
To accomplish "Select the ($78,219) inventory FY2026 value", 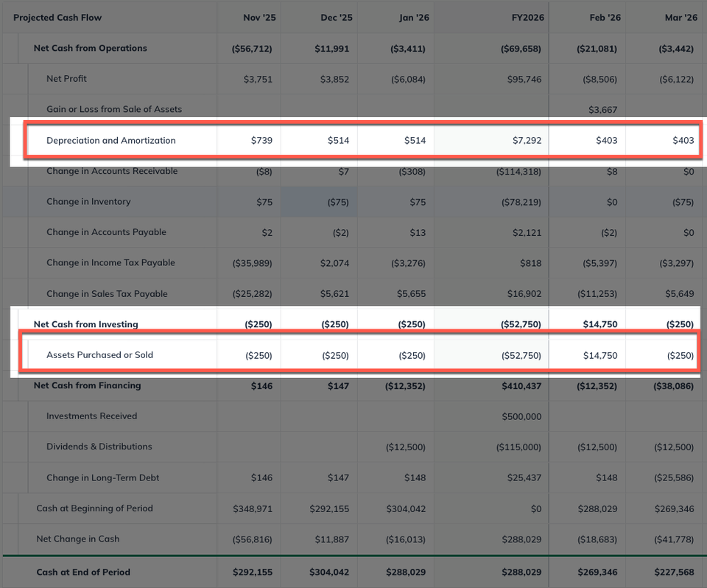I will tap(521, 202).
